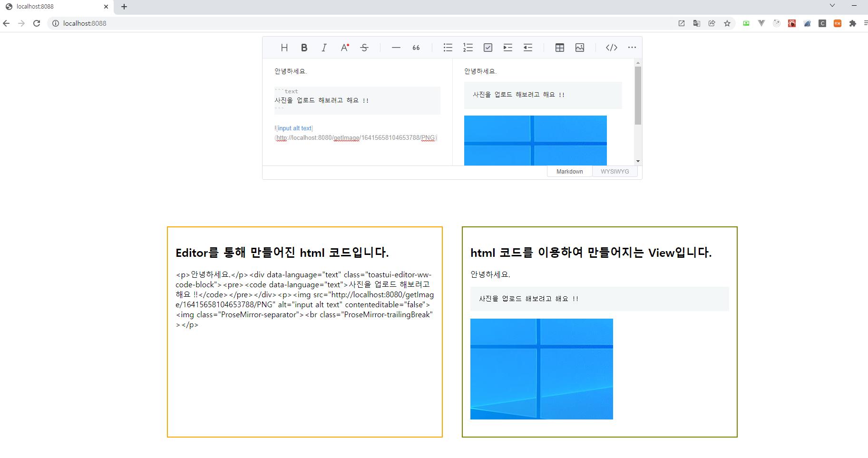Open a new browser tab
The image size is (868, 458).
point(124,7)
